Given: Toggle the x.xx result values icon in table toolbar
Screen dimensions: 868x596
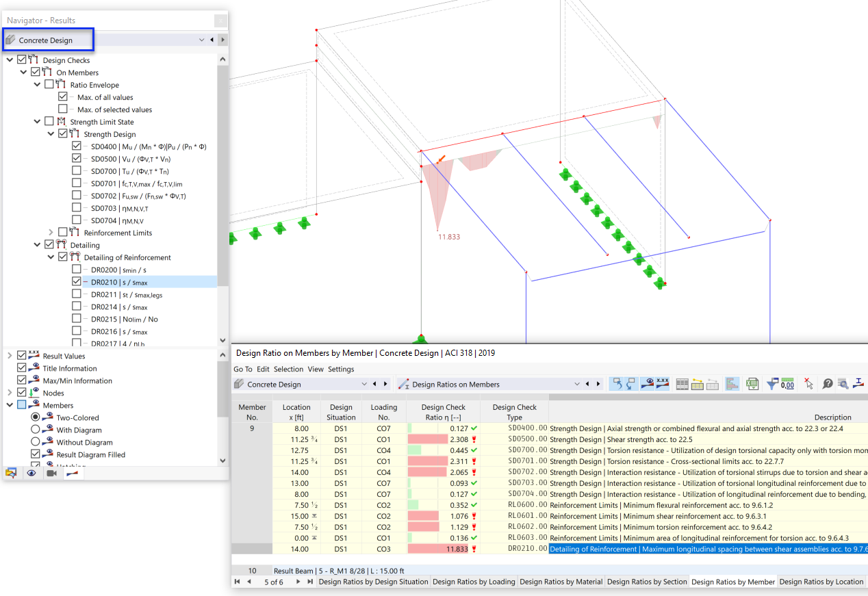Looking at the screenshot, I should [663, 384].
